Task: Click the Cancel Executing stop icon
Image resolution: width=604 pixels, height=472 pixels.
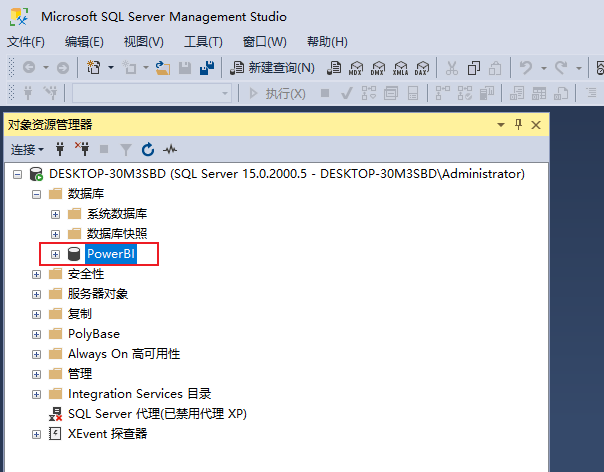Action: point(325,93)
